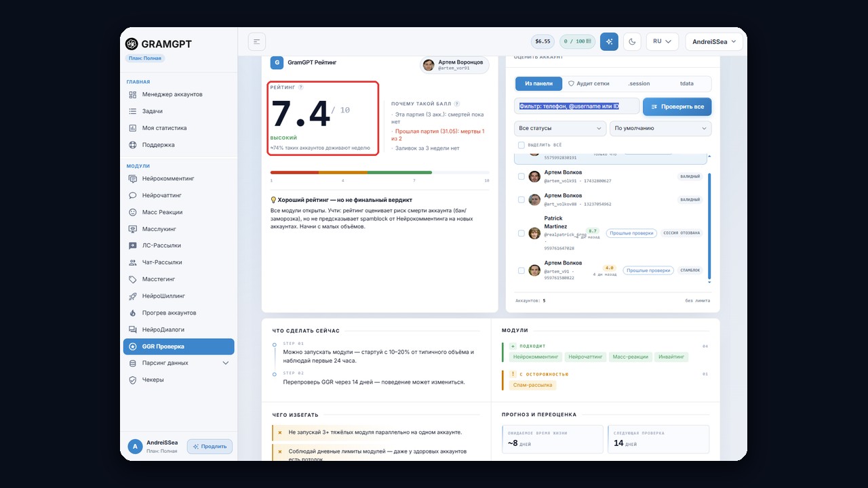Open the Все статусы filter dropdown
The width and height of the screenshot is (868, 488).
(x=560, y=128)
